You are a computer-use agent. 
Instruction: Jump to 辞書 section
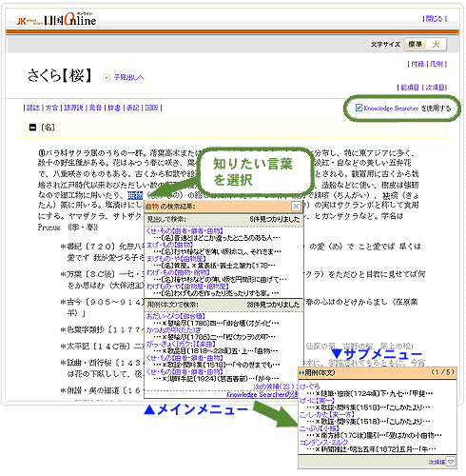(114, 108)
